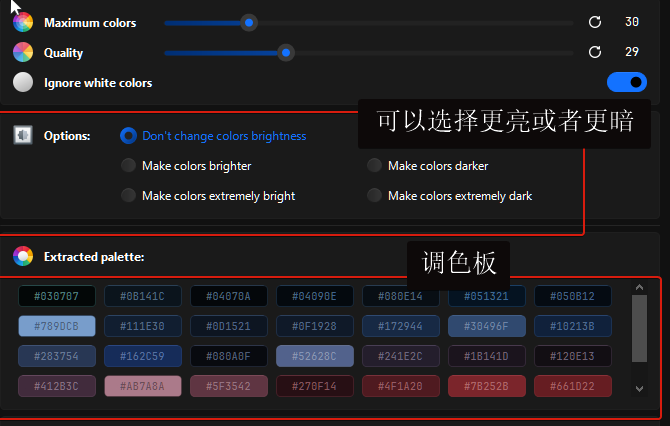The width and height of the screenshot is (670, 426).
Task: Click the Quality color wheel icon
Action: coord(23,52)
